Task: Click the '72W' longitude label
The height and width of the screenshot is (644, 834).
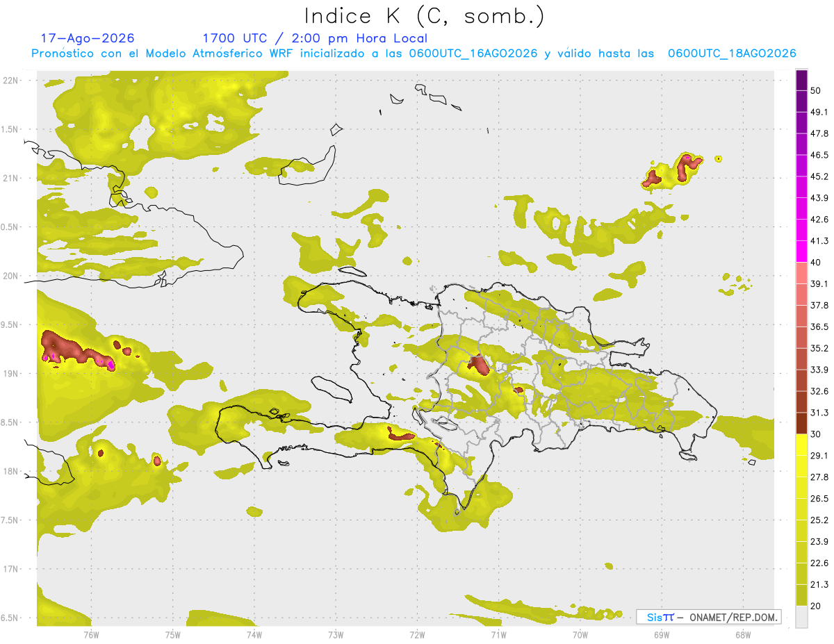Action: (417, 635)
